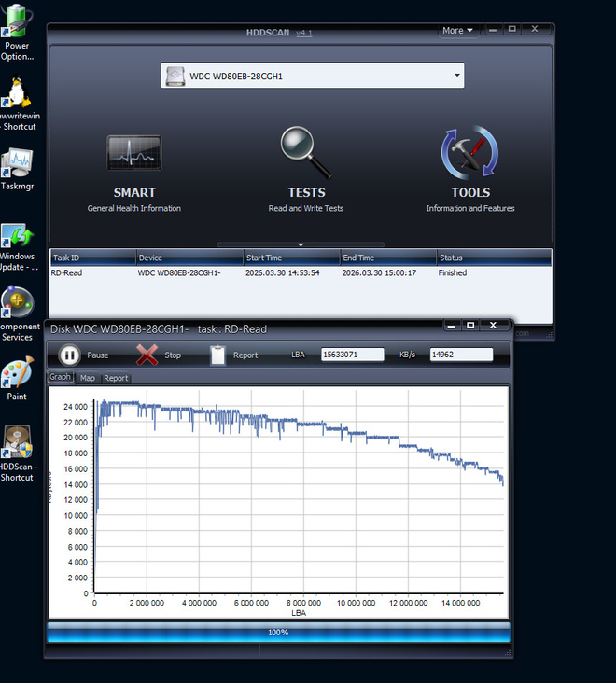Screen dimensions: 616x683
Task: Click the Pause button icon
Action: tap(70, 355)
